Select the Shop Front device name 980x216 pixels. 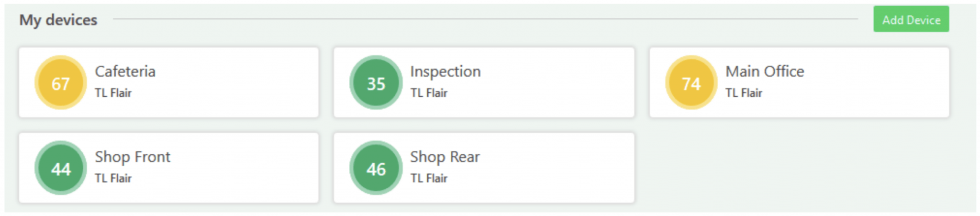[132, 157]
